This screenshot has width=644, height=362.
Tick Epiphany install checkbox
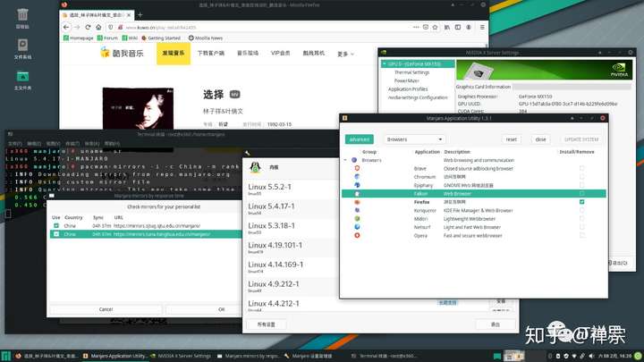tap(581, 185)
